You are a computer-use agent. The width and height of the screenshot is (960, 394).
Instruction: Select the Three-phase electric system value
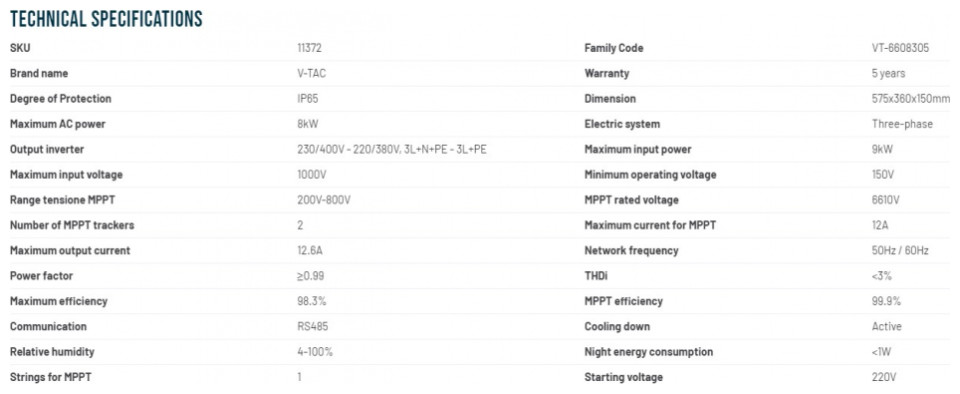(902, 124)
